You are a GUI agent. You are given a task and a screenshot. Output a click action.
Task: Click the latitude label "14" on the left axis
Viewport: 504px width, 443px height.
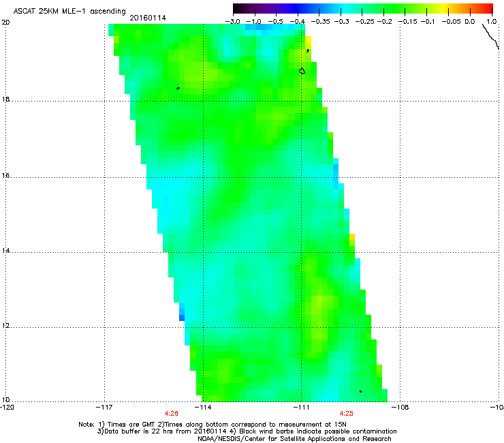5,251
